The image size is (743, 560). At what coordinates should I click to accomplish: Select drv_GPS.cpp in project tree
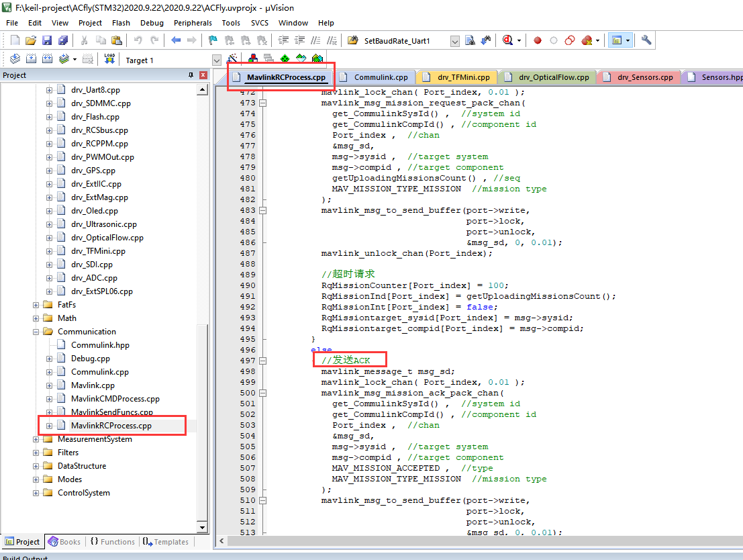click(93, 171)
